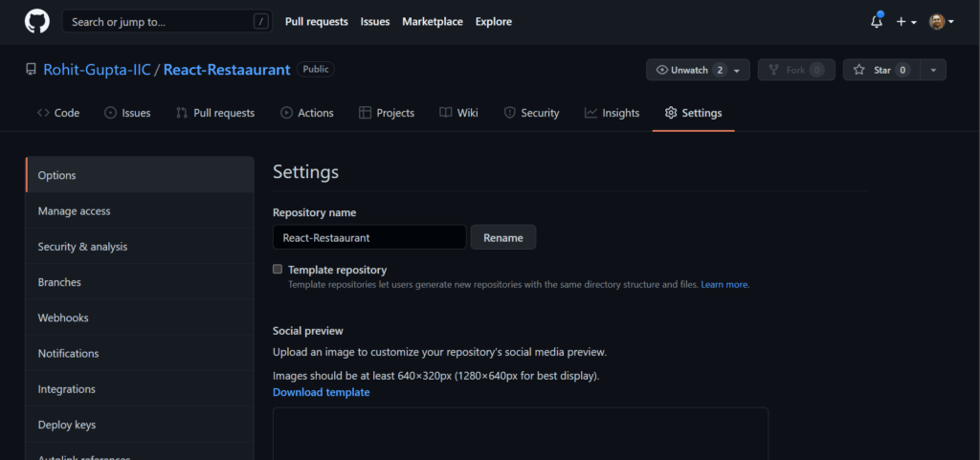The image size is (980, 460).
Task: Select Options in the settings sidebar
Action: click(x=140, y=175)
